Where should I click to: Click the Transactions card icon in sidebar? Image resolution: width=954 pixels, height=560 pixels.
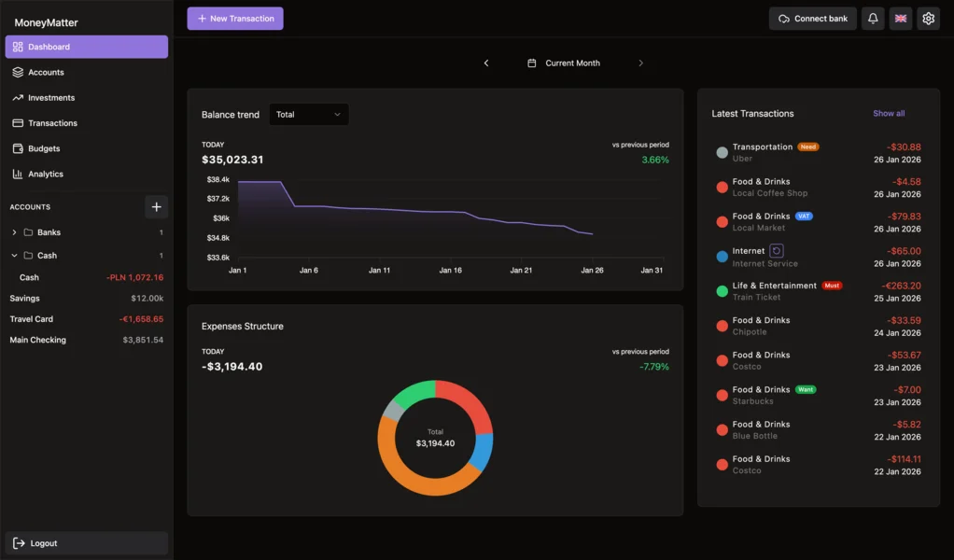coord(19,122)
